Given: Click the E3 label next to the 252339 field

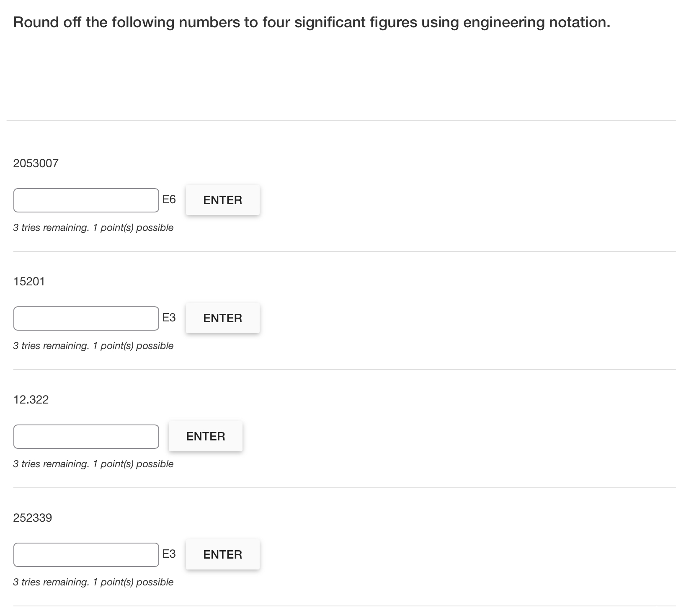Looking at the screenshot, I should click(x=169, y=554).
